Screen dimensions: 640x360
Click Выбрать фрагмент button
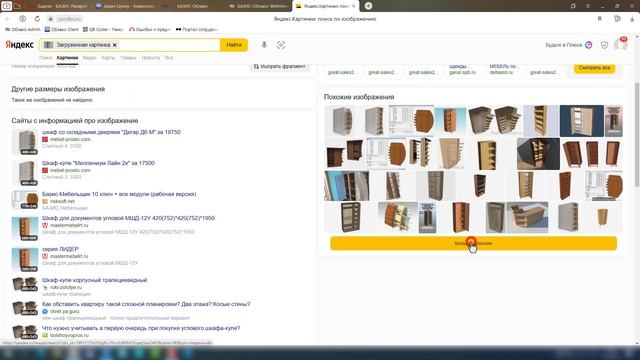click(280, 66)
